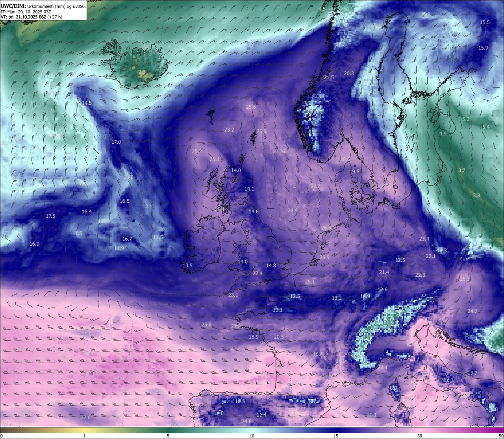The height and width of the screenshot is (439, 504).
Task: Select the 16.4 value in the Atlantic
Action: (87, 211)
